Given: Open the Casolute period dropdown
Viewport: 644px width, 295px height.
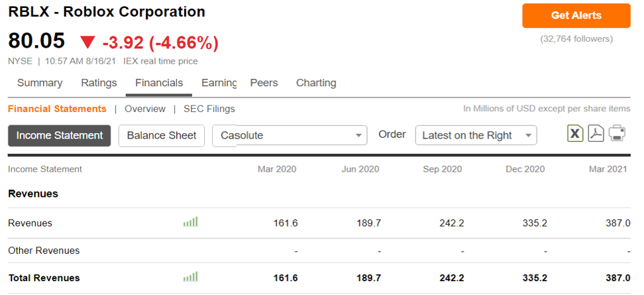Looking at the screenshot, I should (x=290, y=136).
